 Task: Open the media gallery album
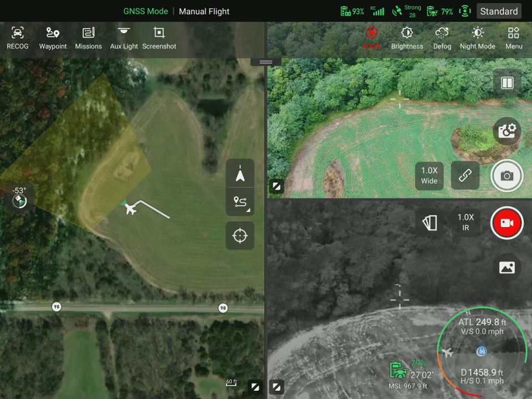[x=507, y=268]
